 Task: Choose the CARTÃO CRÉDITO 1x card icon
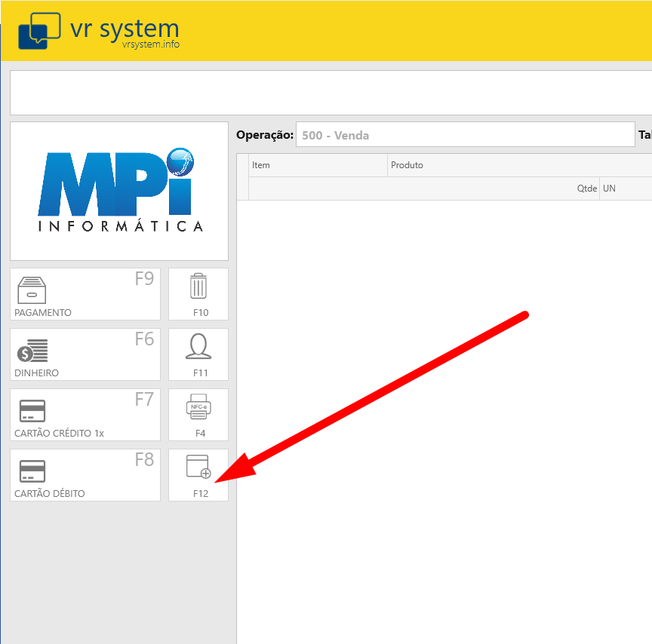point(32,411)
